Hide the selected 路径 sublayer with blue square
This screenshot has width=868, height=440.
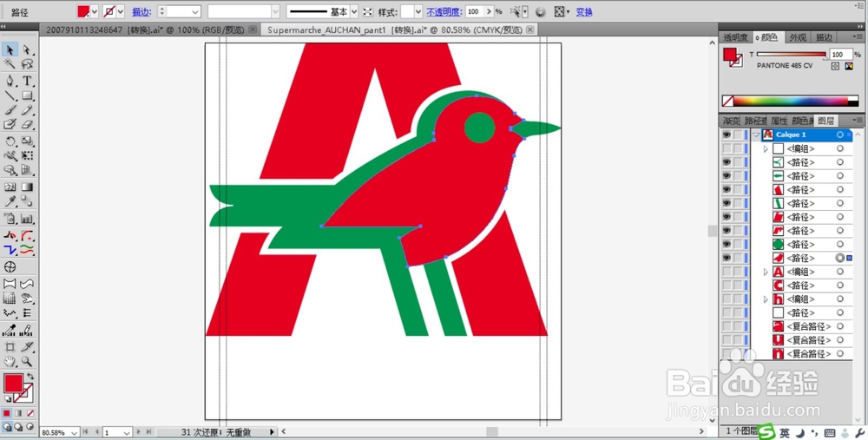pos(727,258)
